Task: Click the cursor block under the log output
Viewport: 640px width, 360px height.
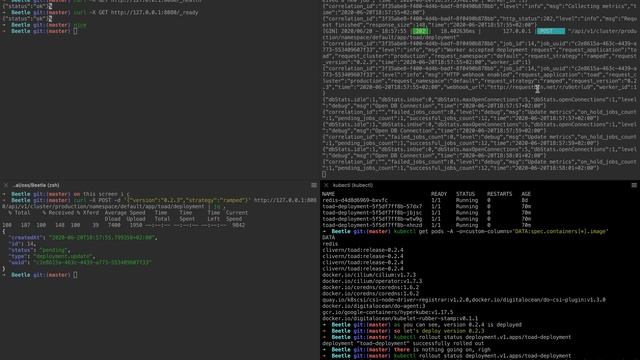Action: coord(324,174)
